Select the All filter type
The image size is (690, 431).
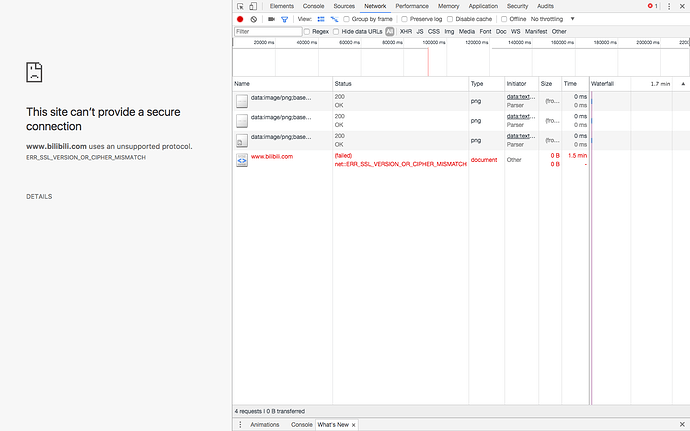point(389,32)
